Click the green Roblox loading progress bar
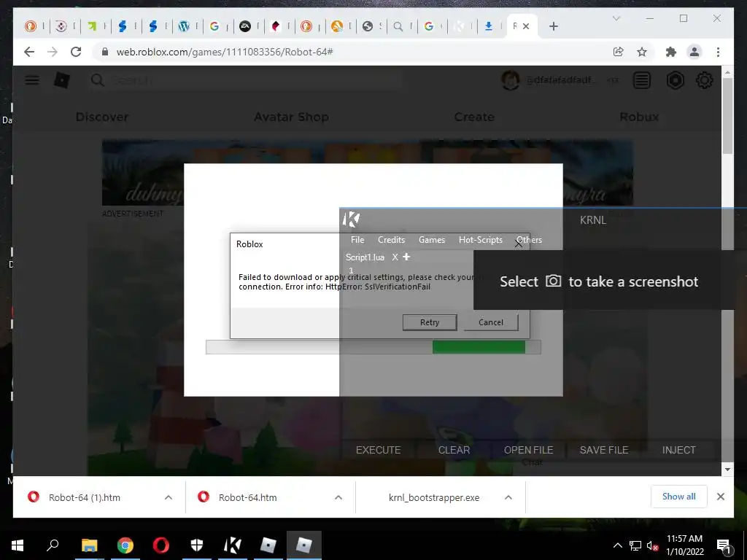The width and height of the screenshot is (747, 560). [x=479, y=347]
